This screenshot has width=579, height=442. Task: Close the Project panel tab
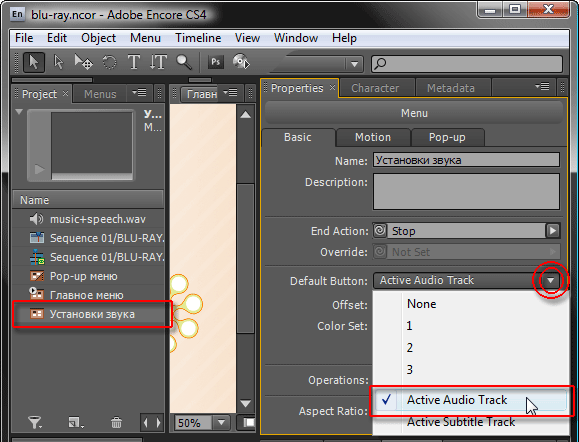(x=65, y=93)
